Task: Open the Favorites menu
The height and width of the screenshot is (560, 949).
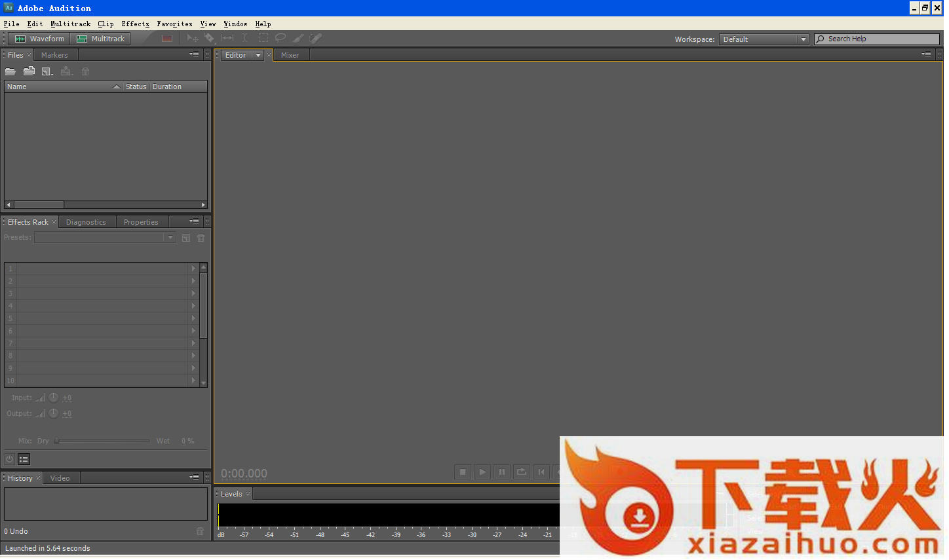Action: [175, 24]
